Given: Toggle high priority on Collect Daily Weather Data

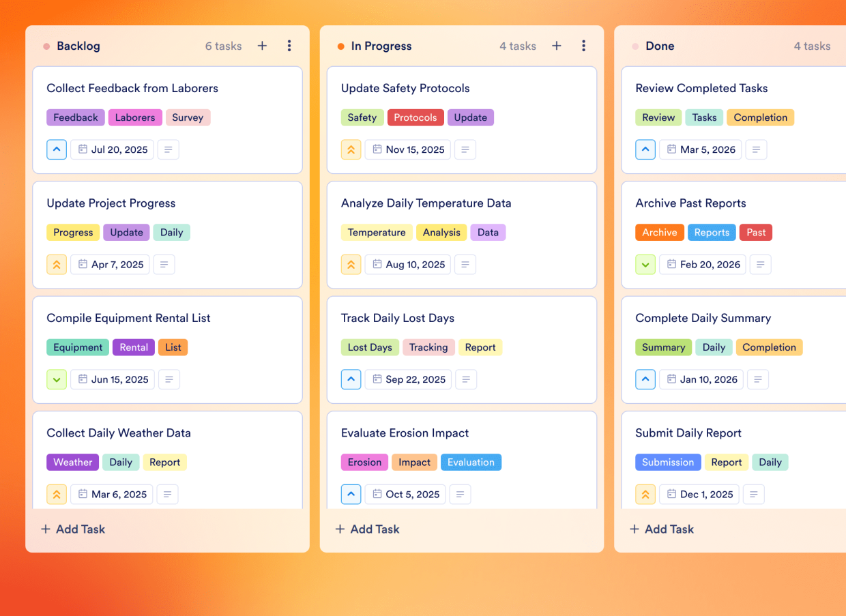Looking at the screenshot, I should 57,494.
